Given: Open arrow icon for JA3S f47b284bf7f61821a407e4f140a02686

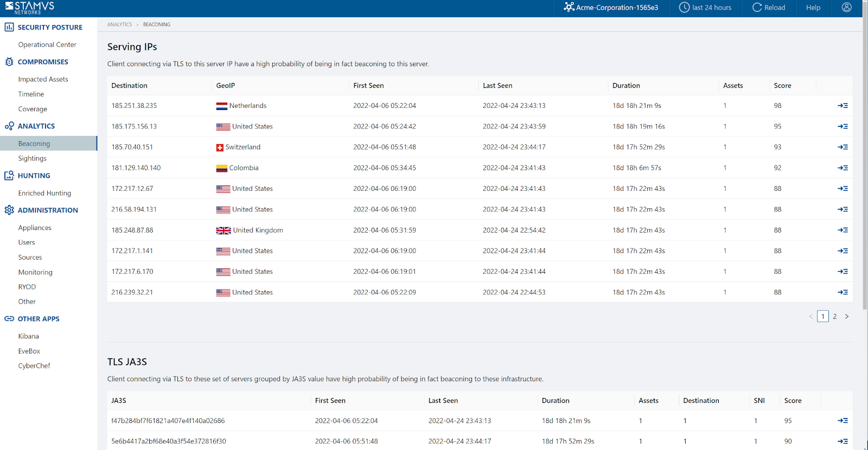Looking at the screenshot, I should pyautogui.click(x=843, y=421).
